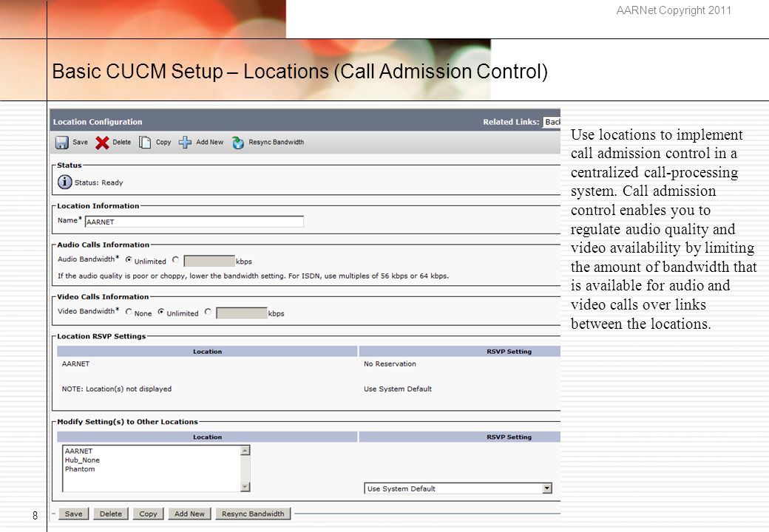The image size is (769, 532).
Task: Click the Status information icon
Action: pos(65,182)
